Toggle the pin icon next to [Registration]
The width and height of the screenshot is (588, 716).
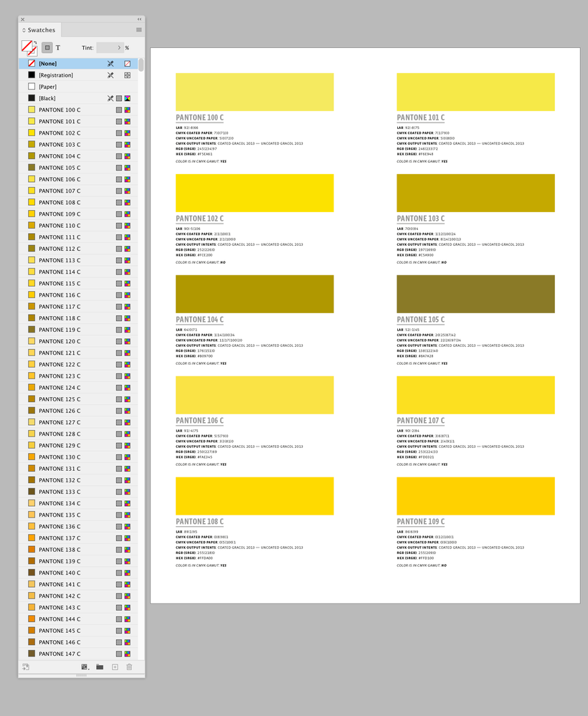[110, 75]
